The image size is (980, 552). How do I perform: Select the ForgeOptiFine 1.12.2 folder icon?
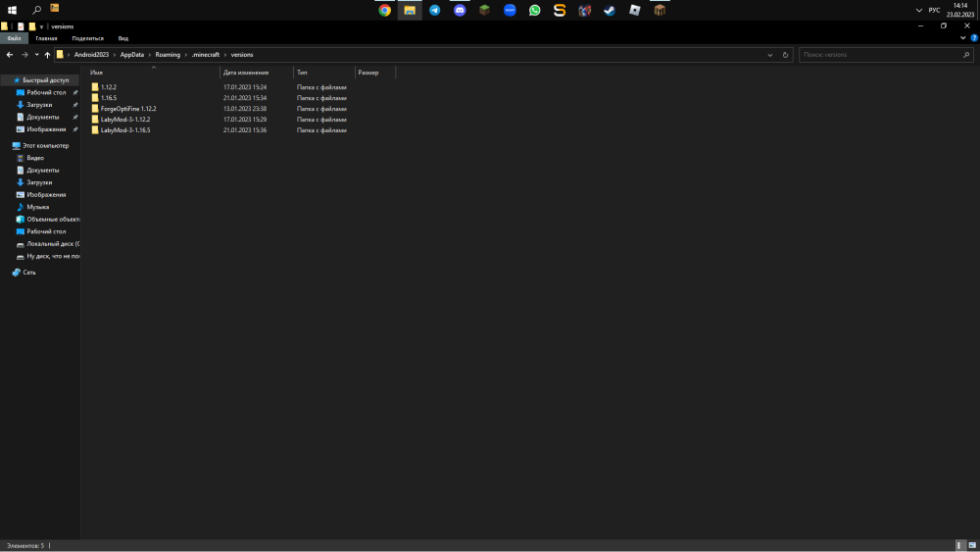click(95, 109)
